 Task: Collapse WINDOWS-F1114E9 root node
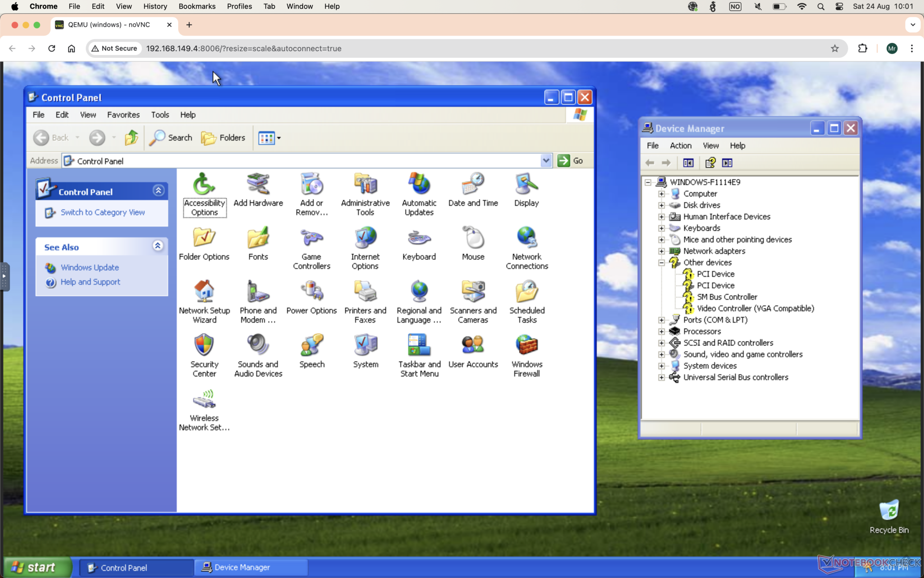[x=648, y=182]
